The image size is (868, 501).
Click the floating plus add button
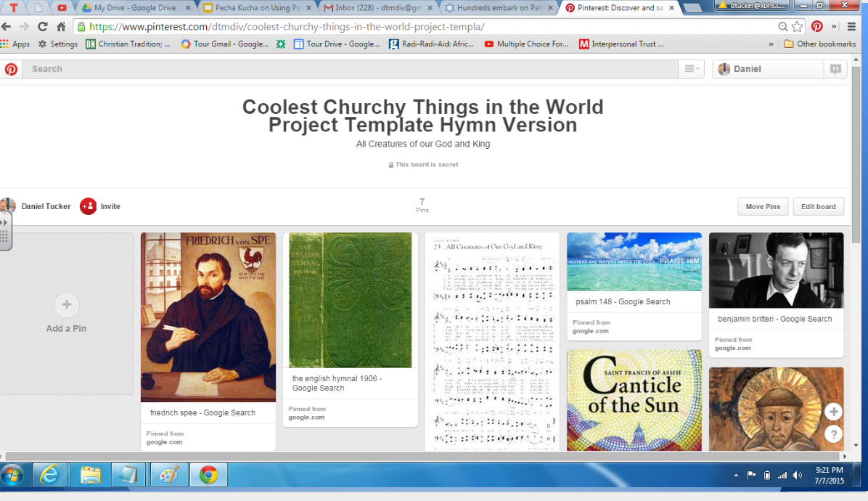tap(834, 412)
